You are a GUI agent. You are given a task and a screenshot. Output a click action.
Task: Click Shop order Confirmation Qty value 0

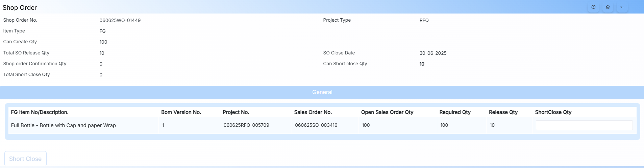point(101,64)
